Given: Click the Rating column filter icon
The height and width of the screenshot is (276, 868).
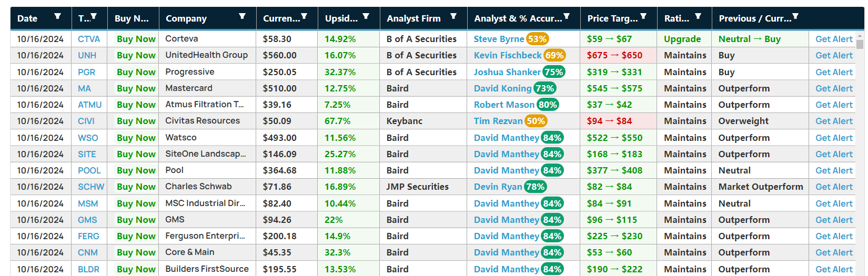Looking at the screenshot, I should [x=698, y=16].
